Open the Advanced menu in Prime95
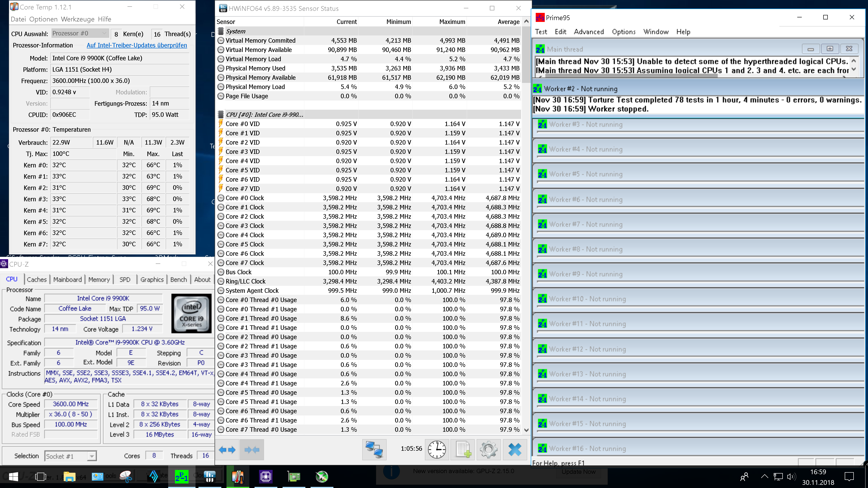 589,32
